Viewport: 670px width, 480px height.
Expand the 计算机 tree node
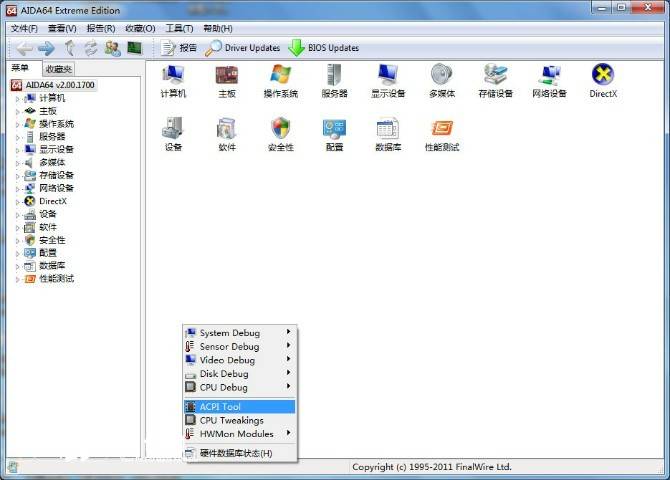tap(17, 98)
